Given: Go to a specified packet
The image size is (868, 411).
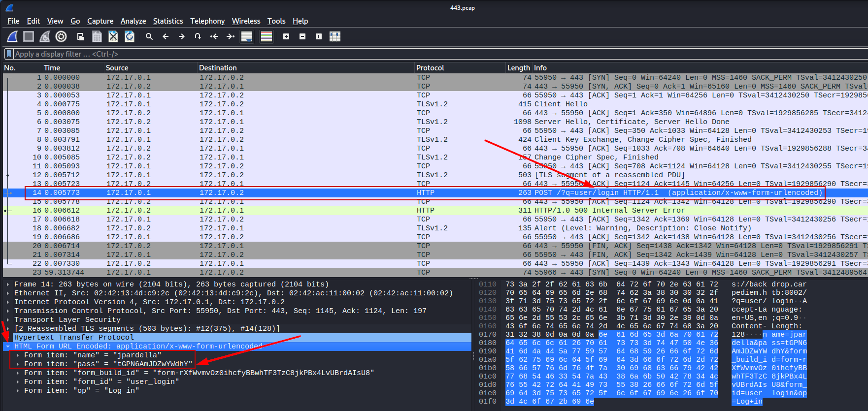Looking at the screenshot, I should [x=198, y=36].
